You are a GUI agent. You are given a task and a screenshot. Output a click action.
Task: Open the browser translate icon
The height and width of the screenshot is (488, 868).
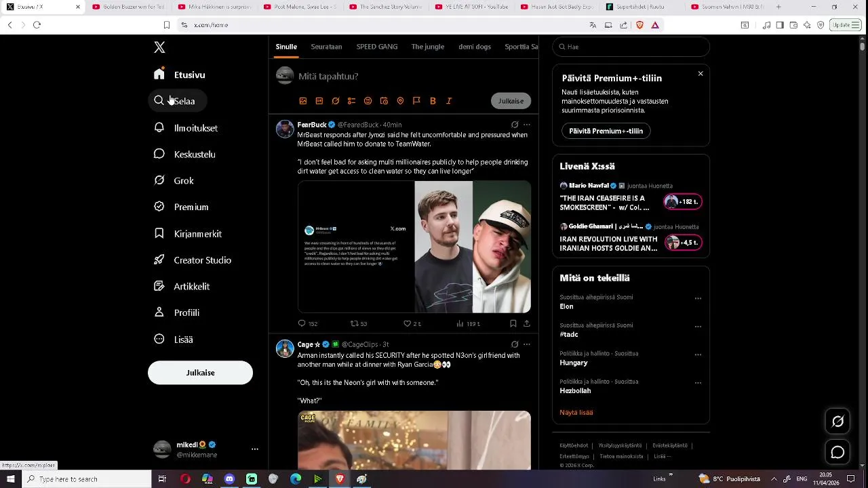click(x=593, y=25)
